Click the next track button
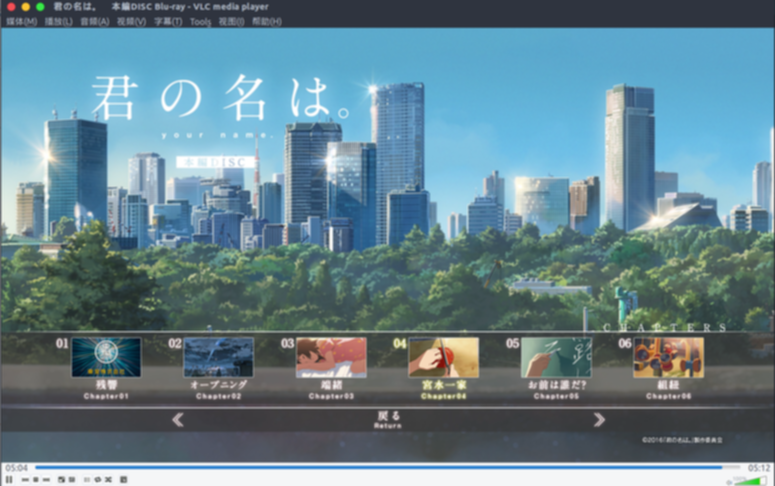 coord(46,480)
